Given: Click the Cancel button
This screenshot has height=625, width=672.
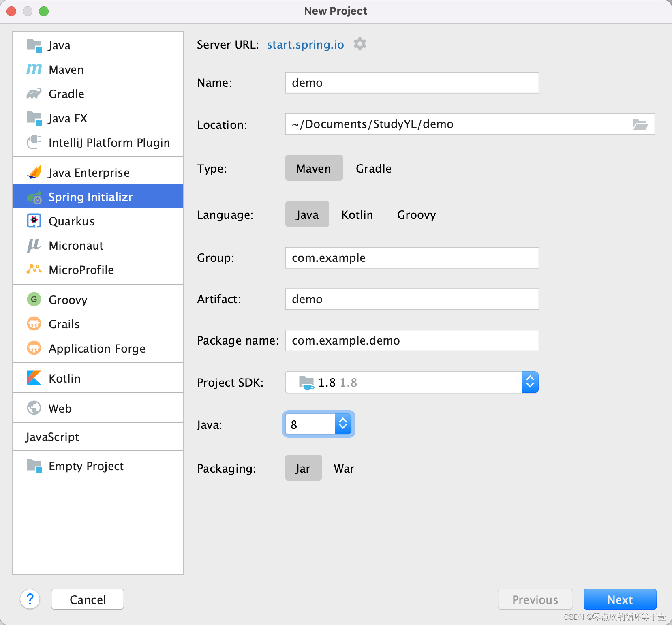Looking at the screenshot, I should [88, 599].
